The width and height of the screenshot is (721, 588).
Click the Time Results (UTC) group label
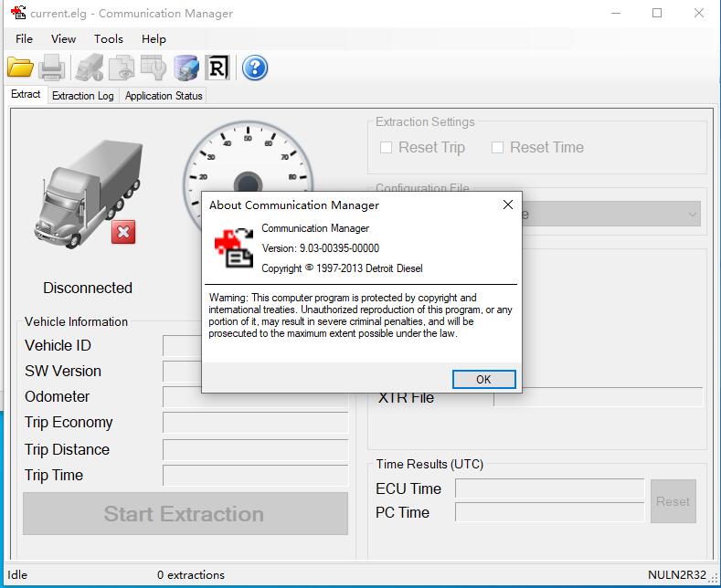(x=429, y=464)
